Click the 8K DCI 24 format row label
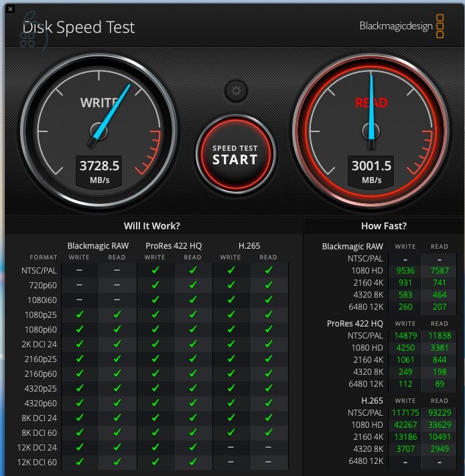The width and height of the screenshot is (465, 476). pos(39,418)
